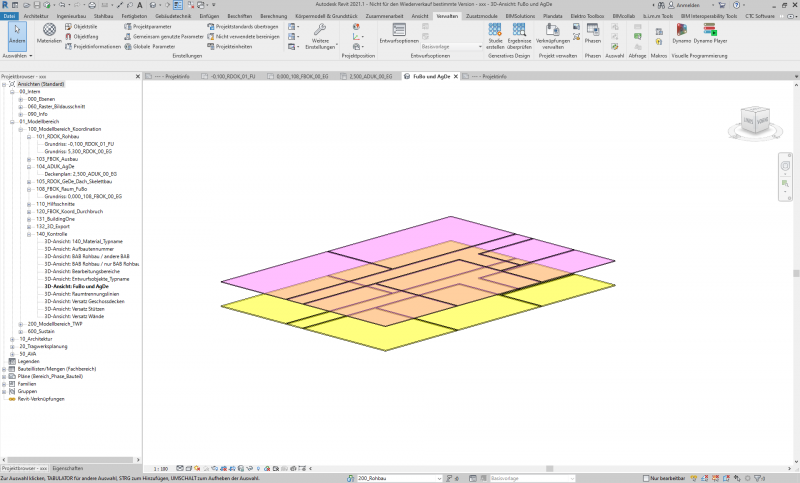Open the Architektur ribbon tab
Viewport: 800px width, 483px height.
point(35,17)
